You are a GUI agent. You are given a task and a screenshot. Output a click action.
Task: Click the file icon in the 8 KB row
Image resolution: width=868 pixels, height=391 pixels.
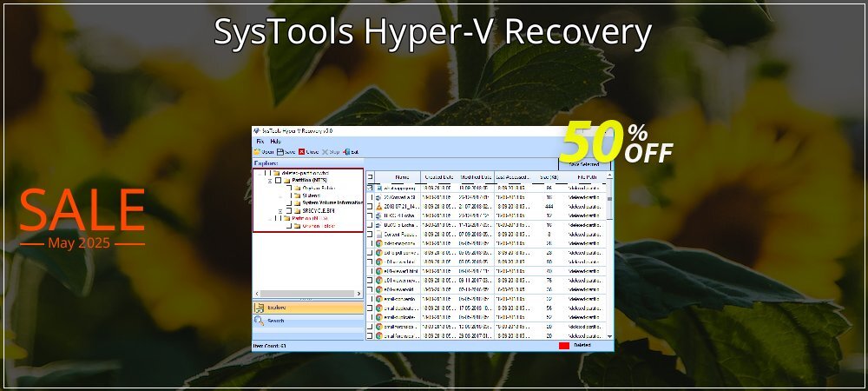click(x=378, y=234)
